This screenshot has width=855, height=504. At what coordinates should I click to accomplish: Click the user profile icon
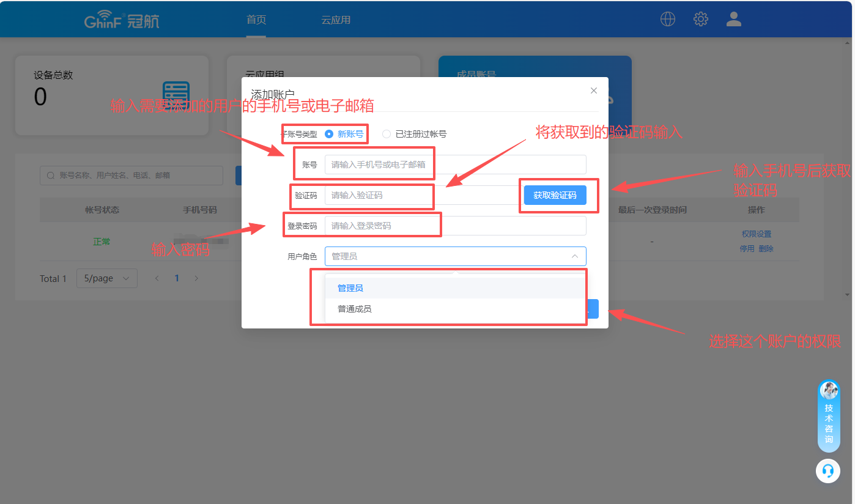click(x=733, y=19)
